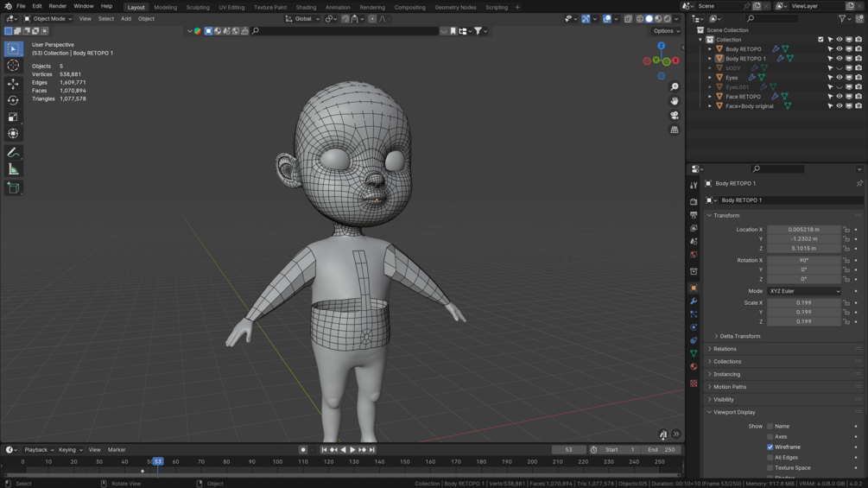Viewport: 868px width, 488px height.
Task: Open the Render menu
Action: 58,6
